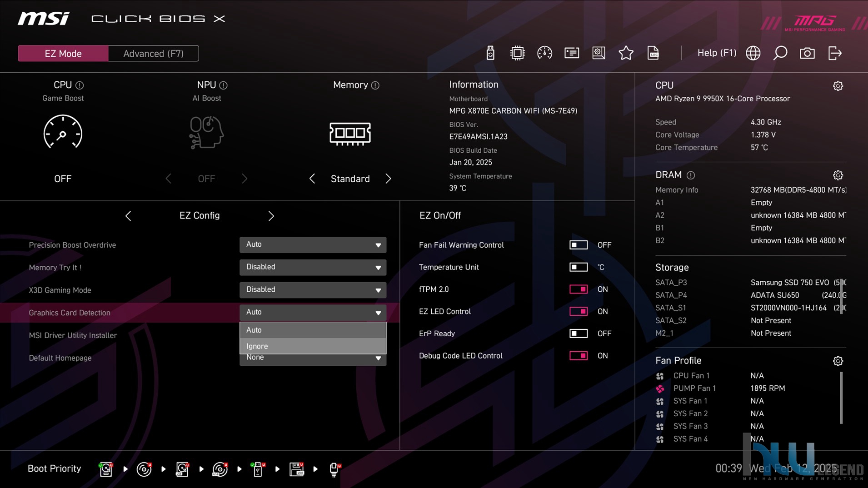Show DRAM info tooltip icon

pos(691,175)
